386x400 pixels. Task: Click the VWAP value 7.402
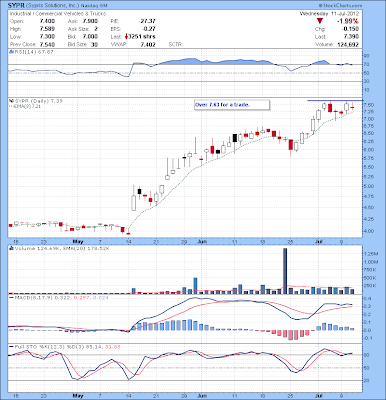148,45
